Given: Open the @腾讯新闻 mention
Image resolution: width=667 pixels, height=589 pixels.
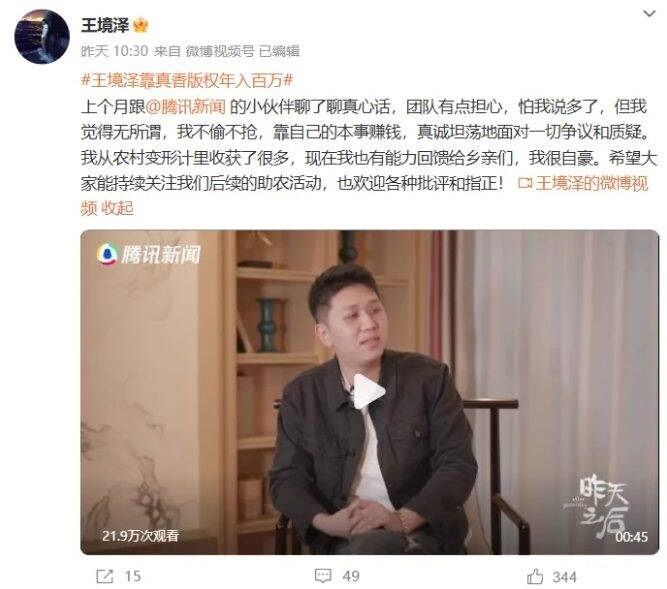Looking at the screenshot, I should [x=185, y=107].
